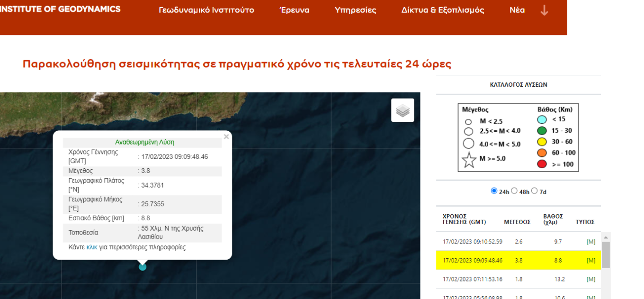Click the M >= 5.0 star legend icon
The image size is (644, 299).
(469, 160)
